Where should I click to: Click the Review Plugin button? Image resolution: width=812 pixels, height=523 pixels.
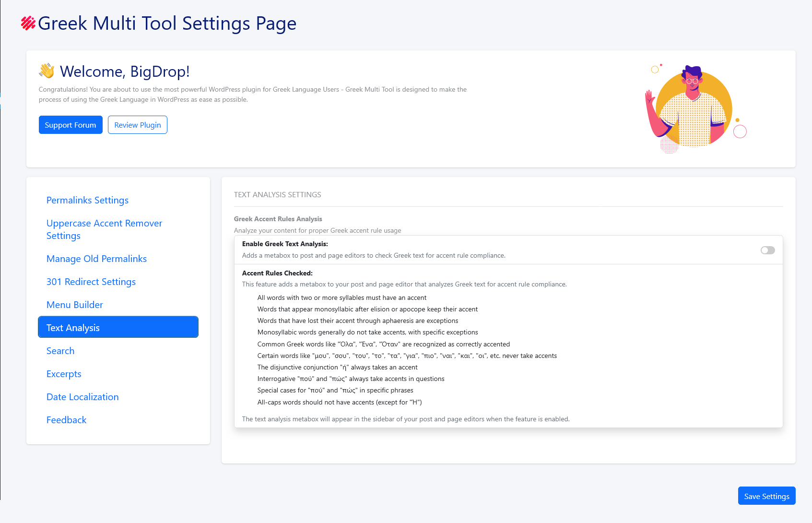click(138, 125)
